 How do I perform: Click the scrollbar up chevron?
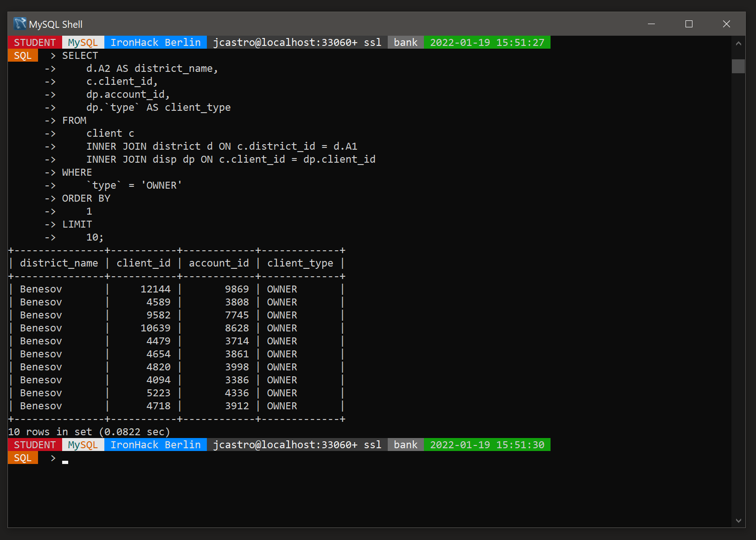coord(738,43)
